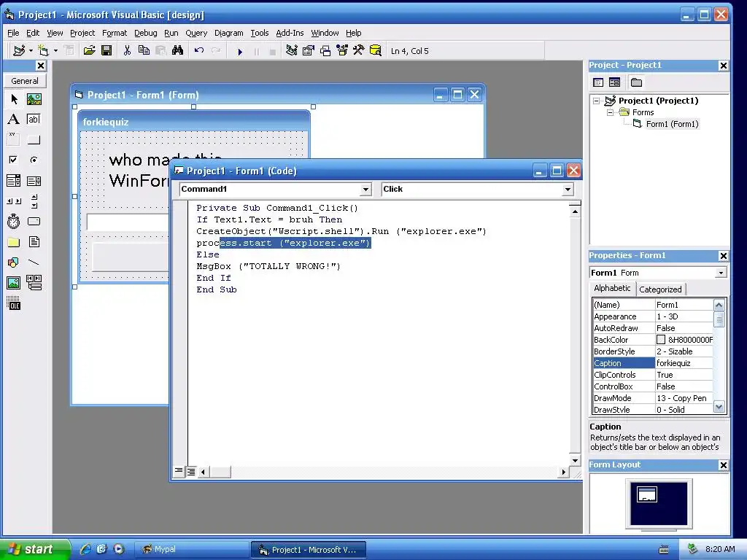
Task: Select the PictureBox control tool
Action: [34, 99]
